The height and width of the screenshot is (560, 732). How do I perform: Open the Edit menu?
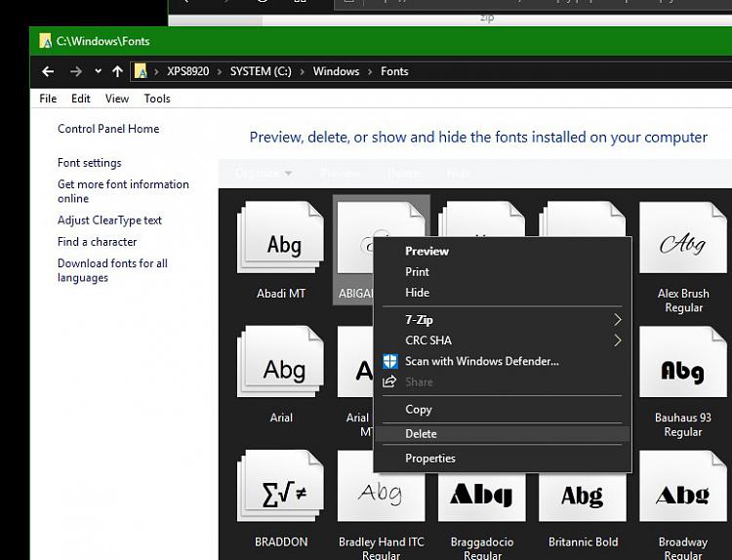coord(81,99)
